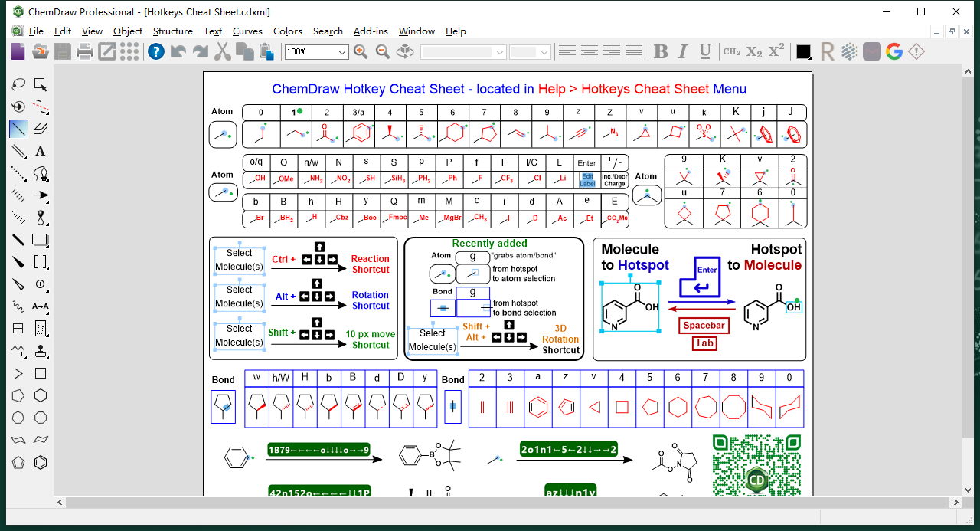Screen dimensions: 980x531
Task: Select the Atom-to-atom mapping tool
Action: tap(41, 306)
